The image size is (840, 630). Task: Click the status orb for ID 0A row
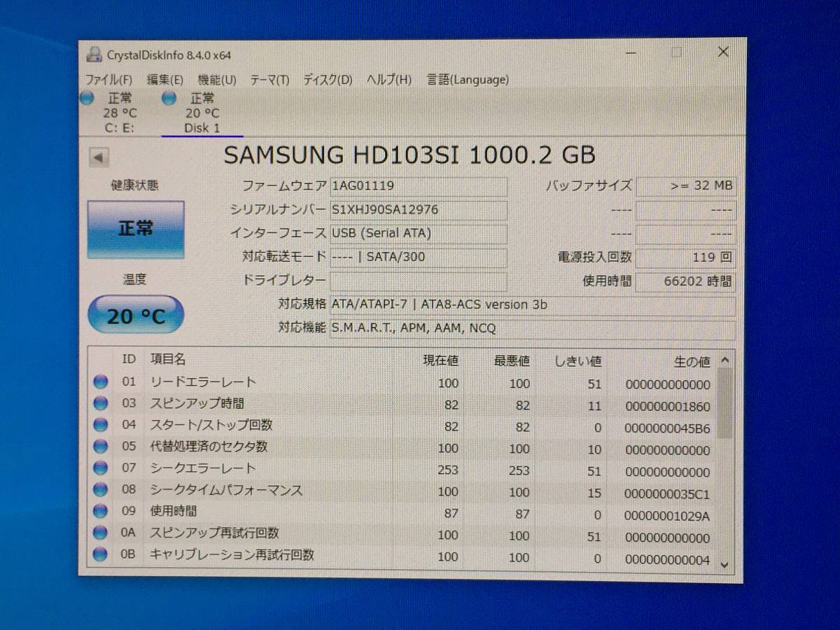coord(101,533)
